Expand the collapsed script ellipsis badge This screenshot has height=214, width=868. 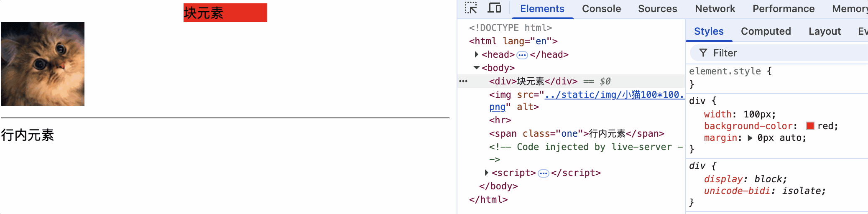pyautogui.click(x=544, y=173)
